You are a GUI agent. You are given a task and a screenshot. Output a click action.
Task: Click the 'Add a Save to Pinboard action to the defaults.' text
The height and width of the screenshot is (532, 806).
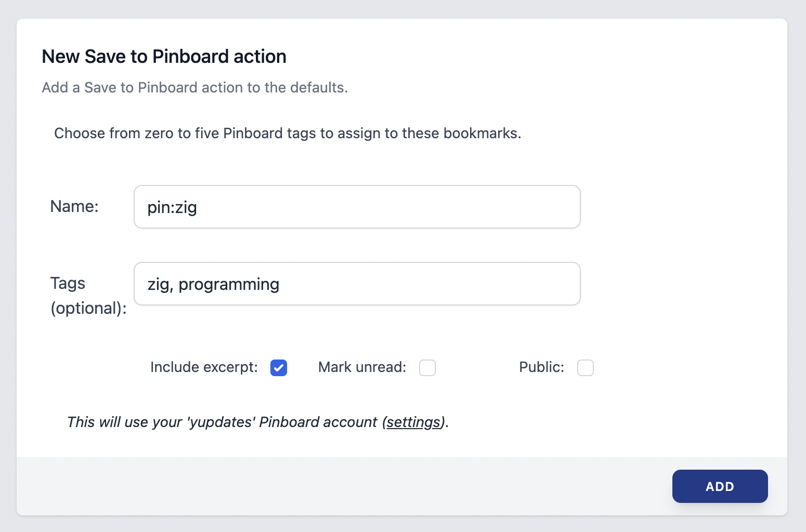pyautogui.click(x=195, y=87)
